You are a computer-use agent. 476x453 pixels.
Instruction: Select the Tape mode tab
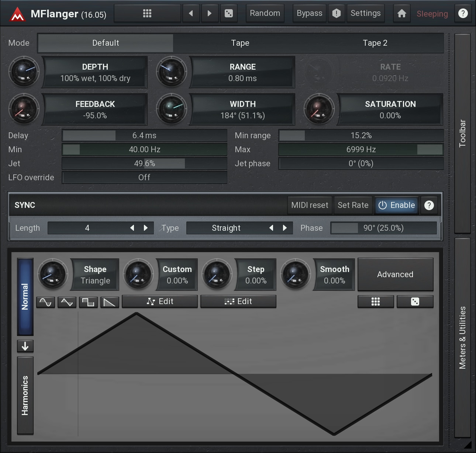click(240, 43)
